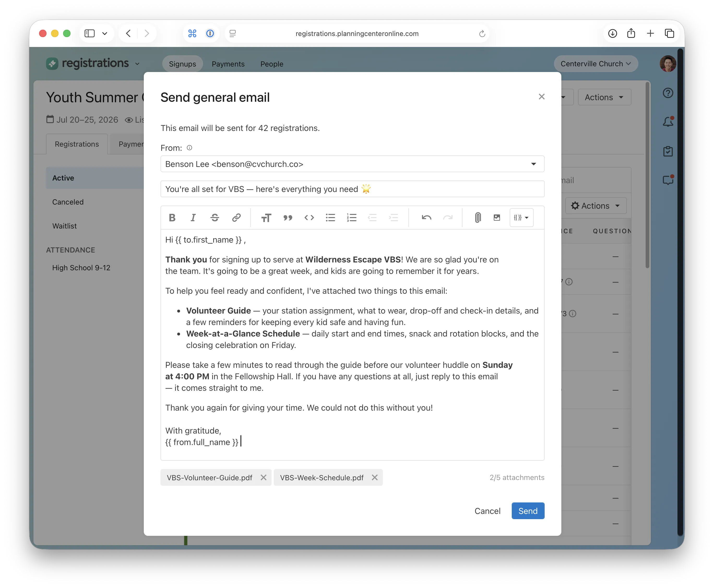Toggle the Safari sidebar
Viewport: 714px width, 588px height.
click(90, 33)
